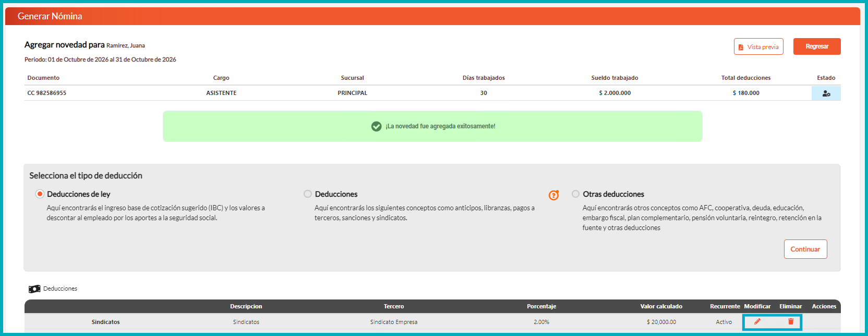The image size is (868, 336).
Task: Click the Porcentaje column header
Action: pyautogui.click(x=541, y=306)
